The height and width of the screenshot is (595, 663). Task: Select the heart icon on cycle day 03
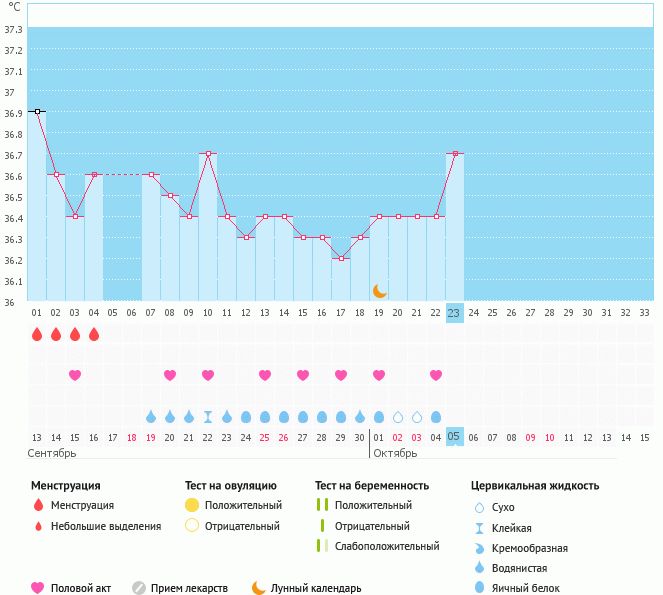tap(75, 375)
